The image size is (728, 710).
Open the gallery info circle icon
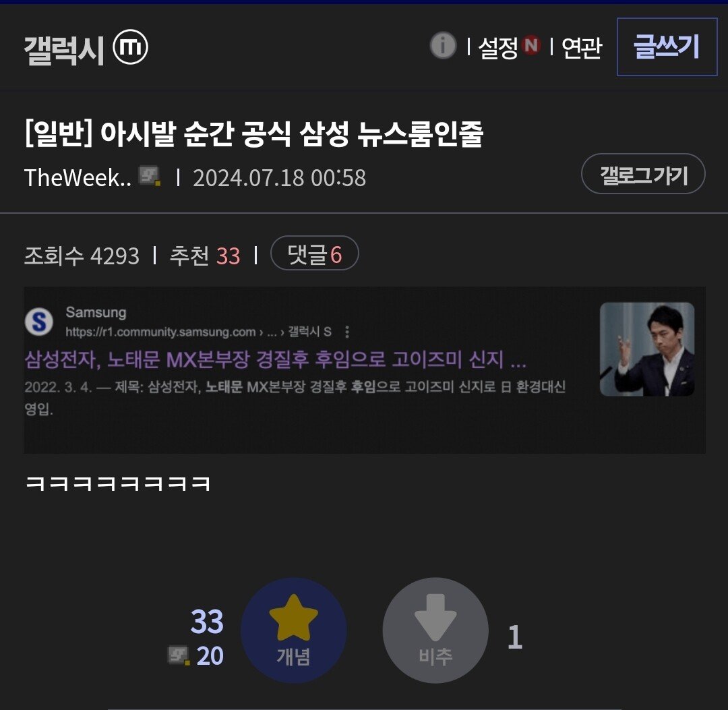tap(443, 45)
